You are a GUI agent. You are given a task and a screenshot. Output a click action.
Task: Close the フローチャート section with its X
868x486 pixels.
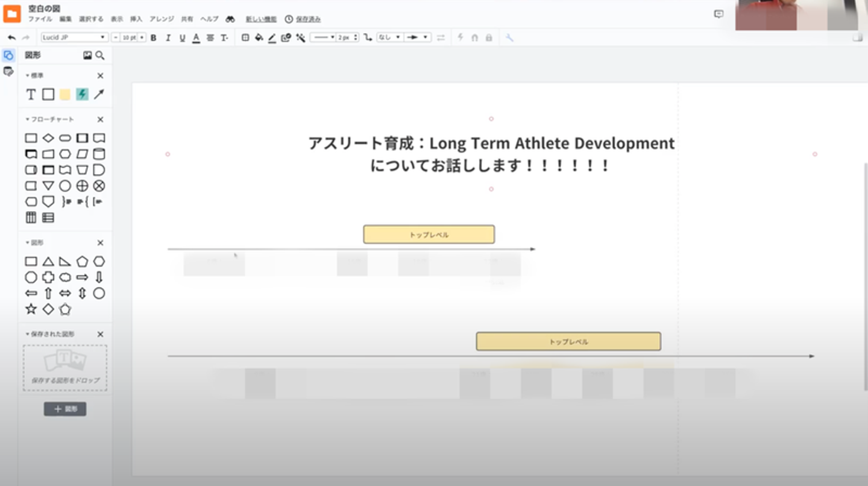pos(100,119)
